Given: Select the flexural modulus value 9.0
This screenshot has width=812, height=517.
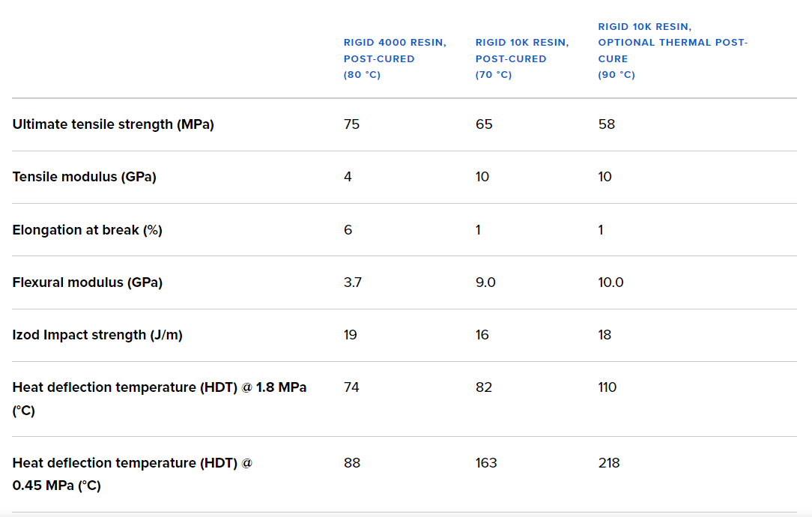Looking at the screenshot, I should [x=485, y=282].
